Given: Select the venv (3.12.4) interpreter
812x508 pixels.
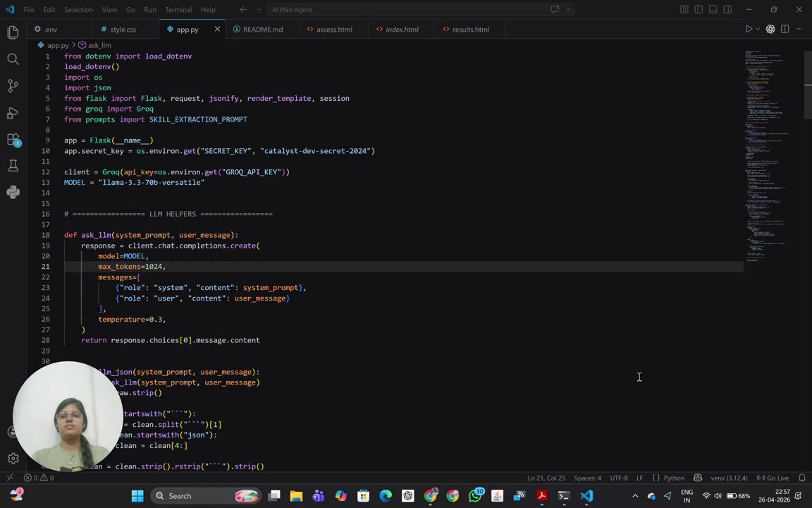Looking at the screenshot, I should 729,478.
